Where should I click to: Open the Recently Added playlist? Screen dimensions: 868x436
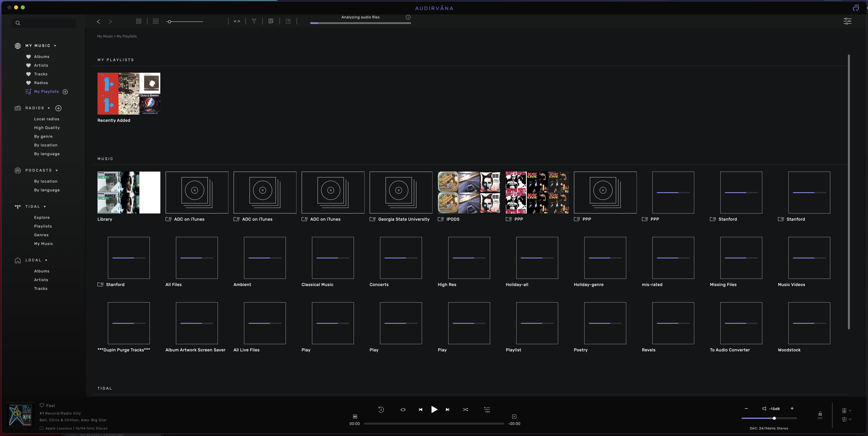129,94
